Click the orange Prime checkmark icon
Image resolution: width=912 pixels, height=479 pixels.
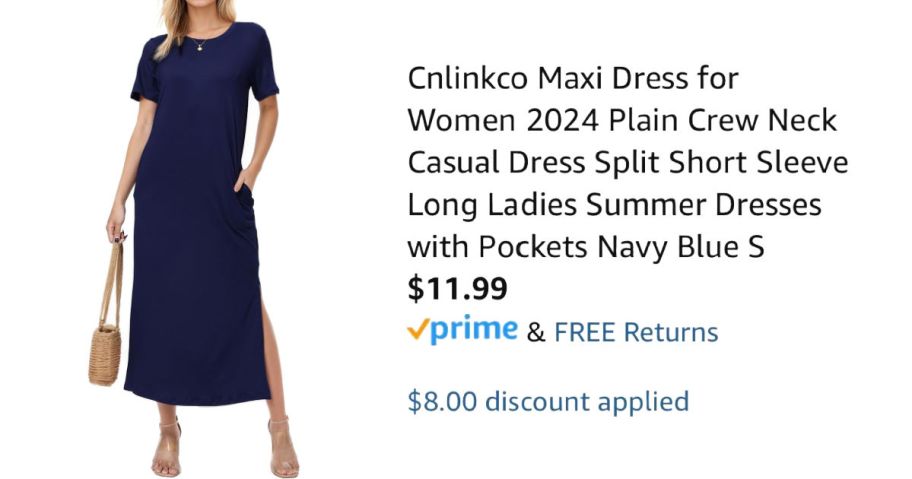coord(419,329)
